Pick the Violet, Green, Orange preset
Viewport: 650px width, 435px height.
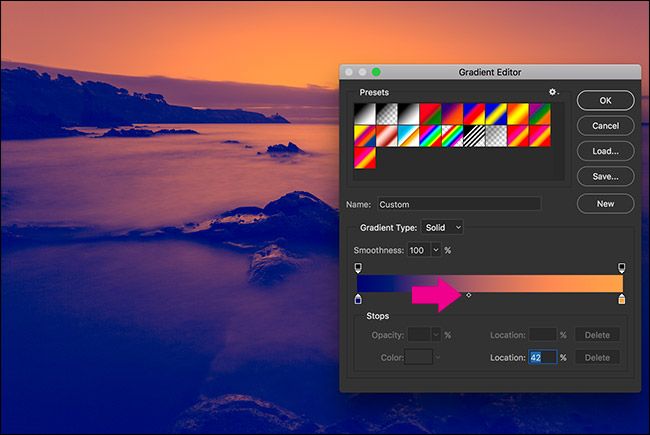pyautogui.click(x=540, y=114)
